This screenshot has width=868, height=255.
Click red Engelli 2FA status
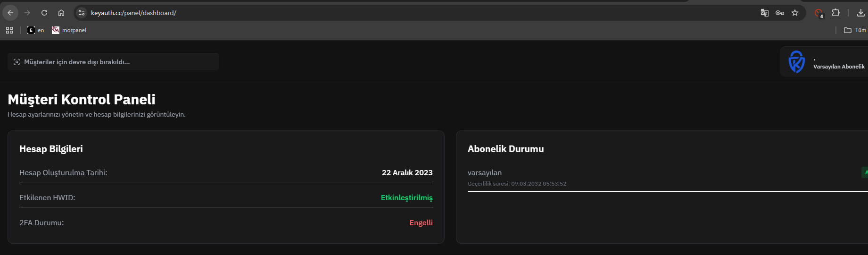[421, 222]
